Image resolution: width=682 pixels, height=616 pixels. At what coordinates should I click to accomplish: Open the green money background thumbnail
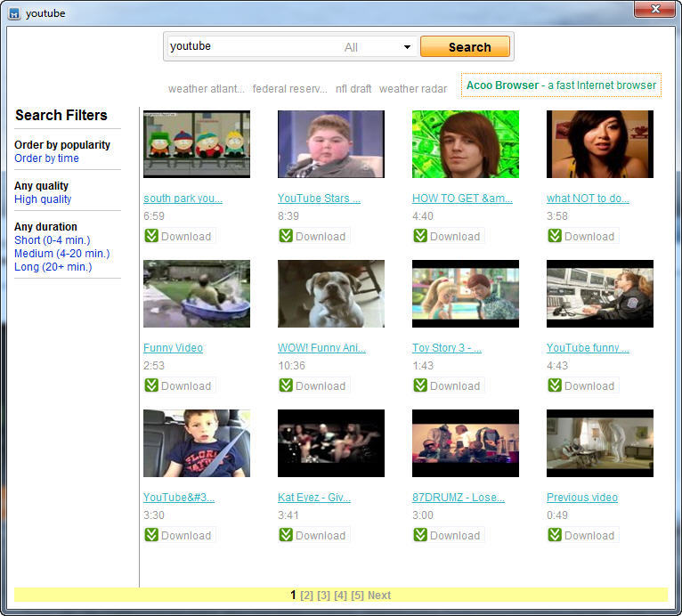tap(466, 144)
